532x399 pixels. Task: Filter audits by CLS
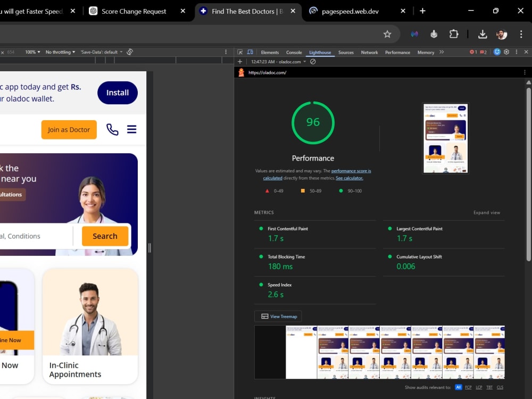pos(500,387)
